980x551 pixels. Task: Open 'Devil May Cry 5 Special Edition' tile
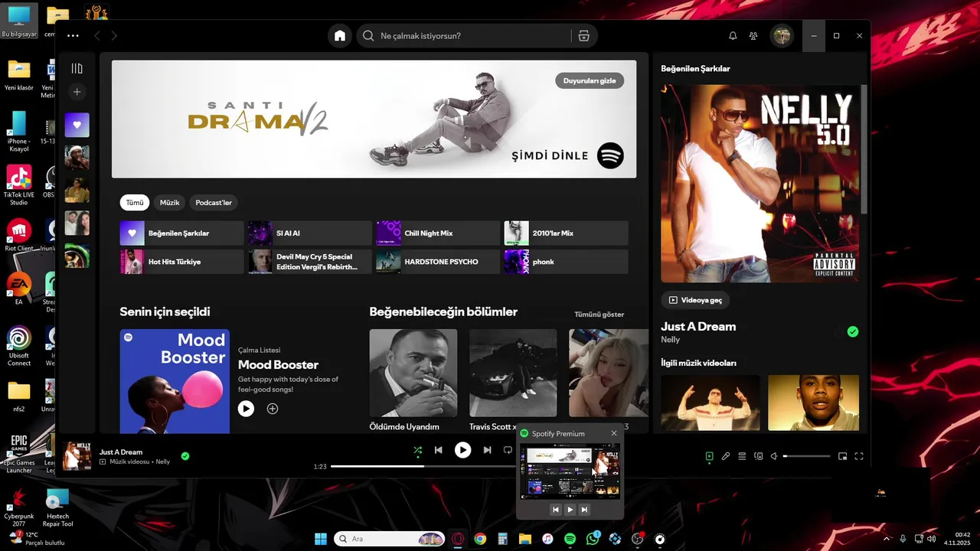[310, 262]
